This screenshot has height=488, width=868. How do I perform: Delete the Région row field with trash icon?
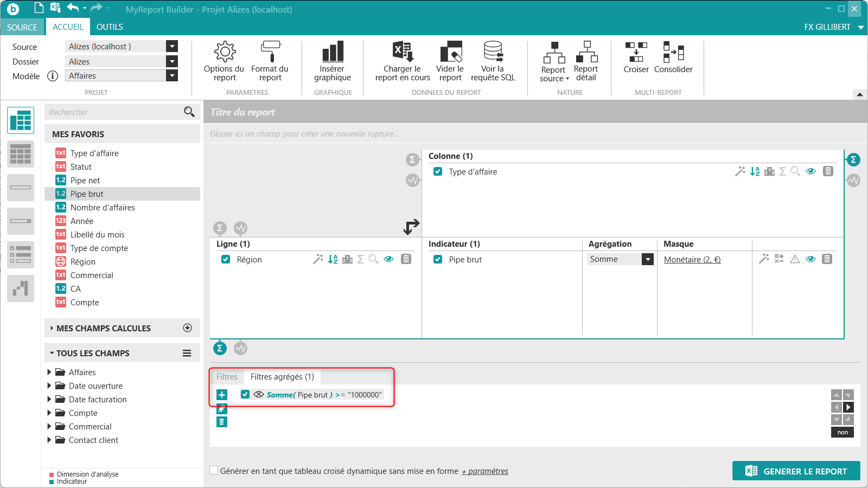(406, 259)
